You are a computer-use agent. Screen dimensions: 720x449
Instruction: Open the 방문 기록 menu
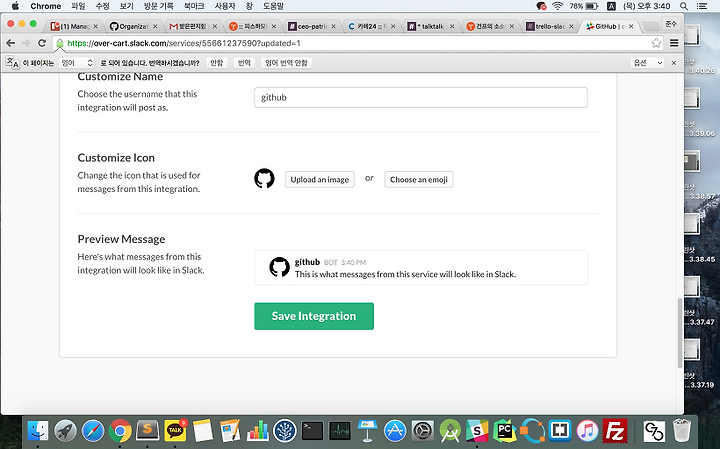(158, 6)
